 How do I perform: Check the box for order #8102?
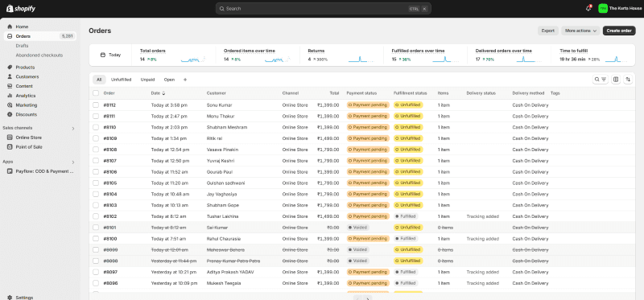pyautogui.click(x=96, y=216)
